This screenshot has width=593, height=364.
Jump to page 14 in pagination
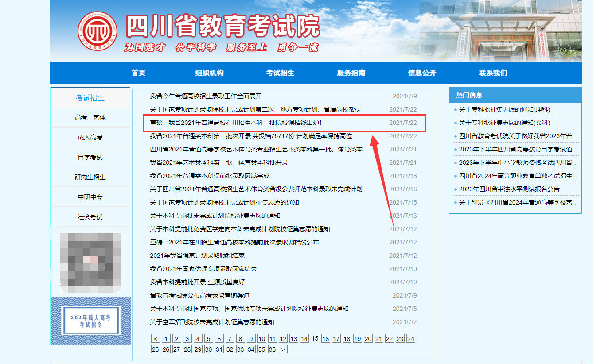tap(304, 339)
